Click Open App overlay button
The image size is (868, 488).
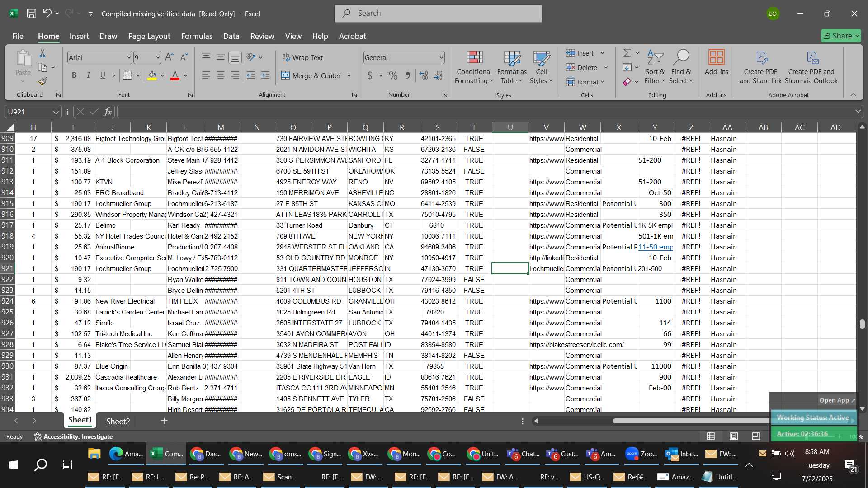(837, 400)
